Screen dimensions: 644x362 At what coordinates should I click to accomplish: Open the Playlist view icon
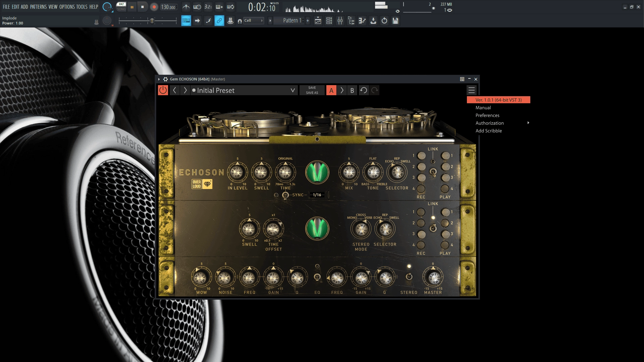[318, 21]
